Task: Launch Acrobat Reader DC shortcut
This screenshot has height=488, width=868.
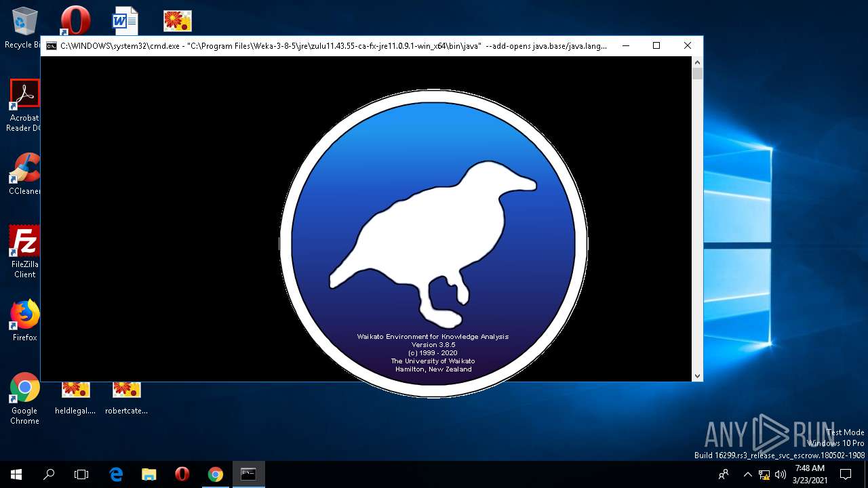Action: click(24, 105)
